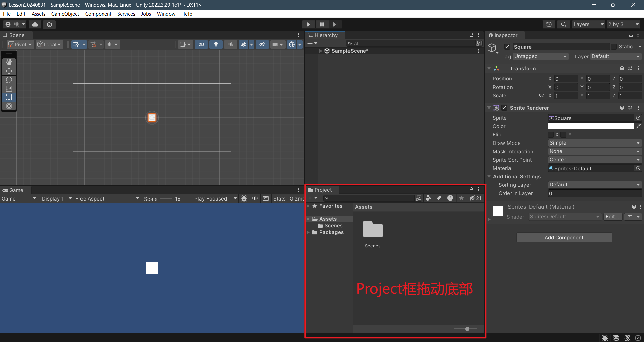This screenshot has width=644, height=342.
Task: Select the Rotate tool
Action: (9, 80)
